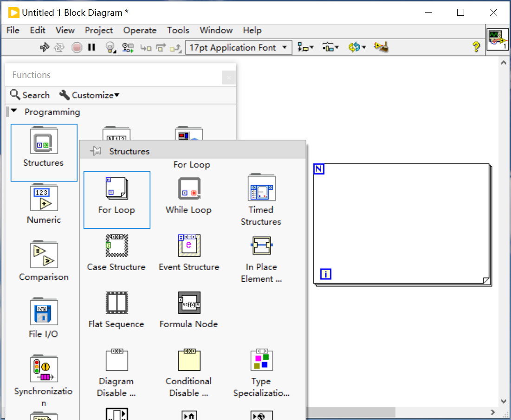Open the Synchronization subpalette

(44, 381)
